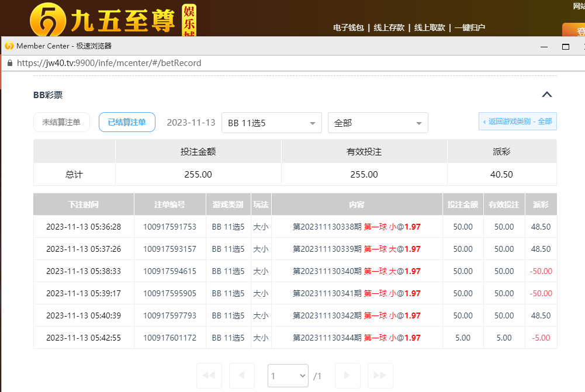This screenshot has height=392, width=585.
Task: Click the Member Center window favicon
Action: pos(9,46)
